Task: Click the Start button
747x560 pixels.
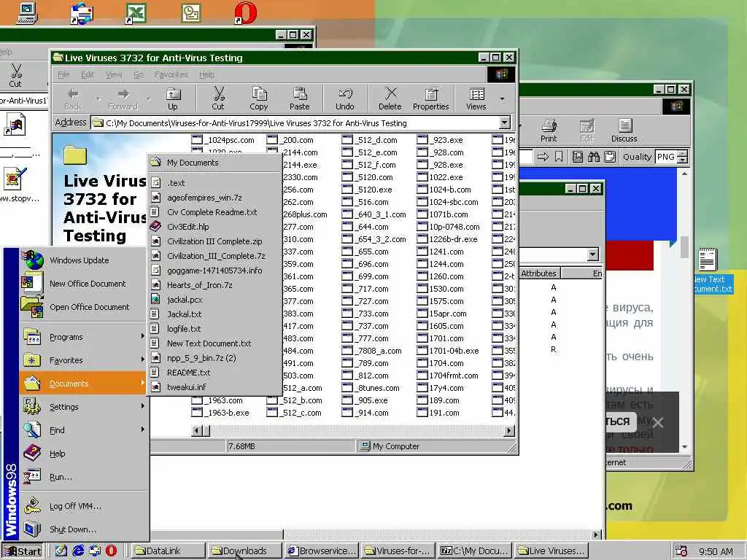Action: [23, 551]
